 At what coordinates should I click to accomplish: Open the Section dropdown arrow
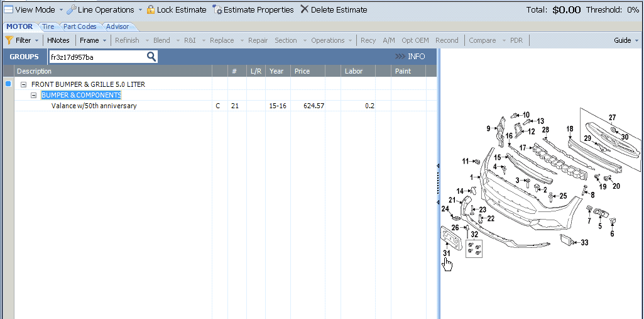tap(305, 40)
